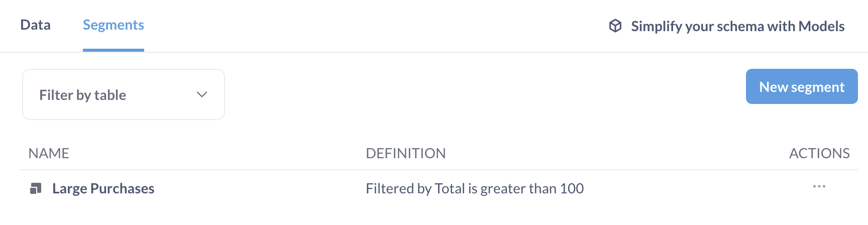The height and width of the screenshot is (225, 868).
Task: Click the DEFINITION column header
Action: click(x=405, y=153)
